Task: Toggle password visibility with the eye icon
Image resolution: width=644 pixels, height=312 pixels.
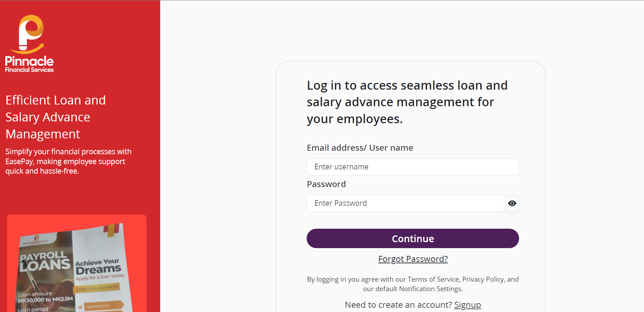Action: tap(512, 203)
